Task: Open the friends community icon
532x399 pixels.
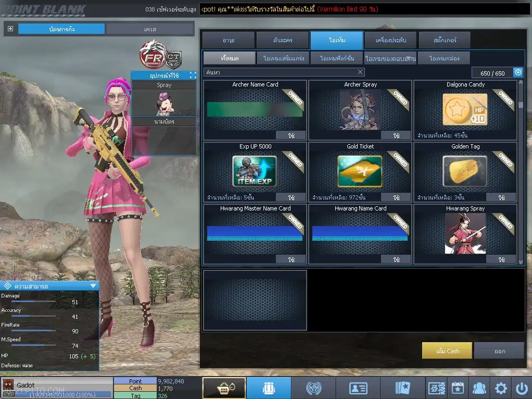Action: click(x=479, y=388)
